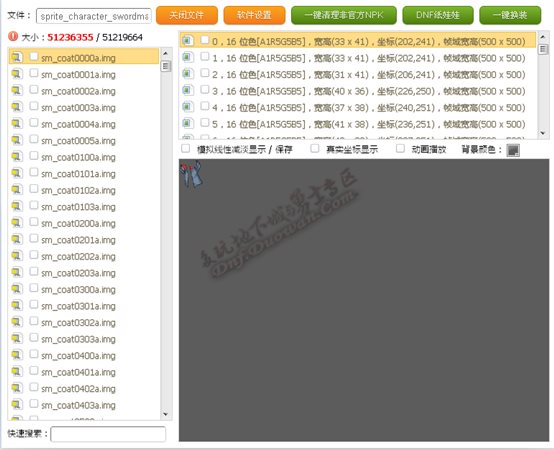Click frame icon of row 1
The image size is (554, 450).
click(x=188, y=57)
